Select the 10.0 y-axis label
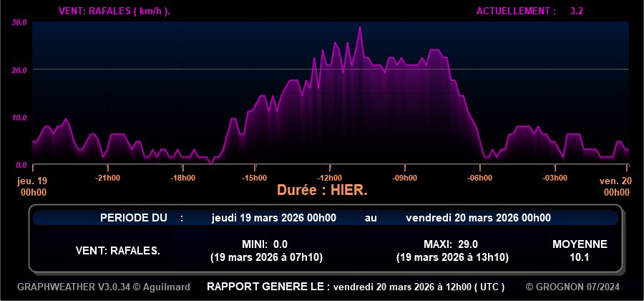Screen dimensions: 644x301 [x=19, y=118]
